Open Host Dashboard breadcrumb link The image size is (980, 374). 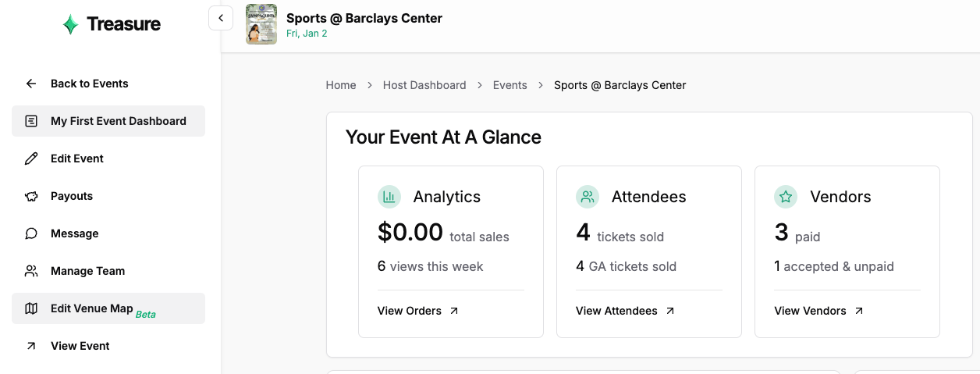point(424,85)
